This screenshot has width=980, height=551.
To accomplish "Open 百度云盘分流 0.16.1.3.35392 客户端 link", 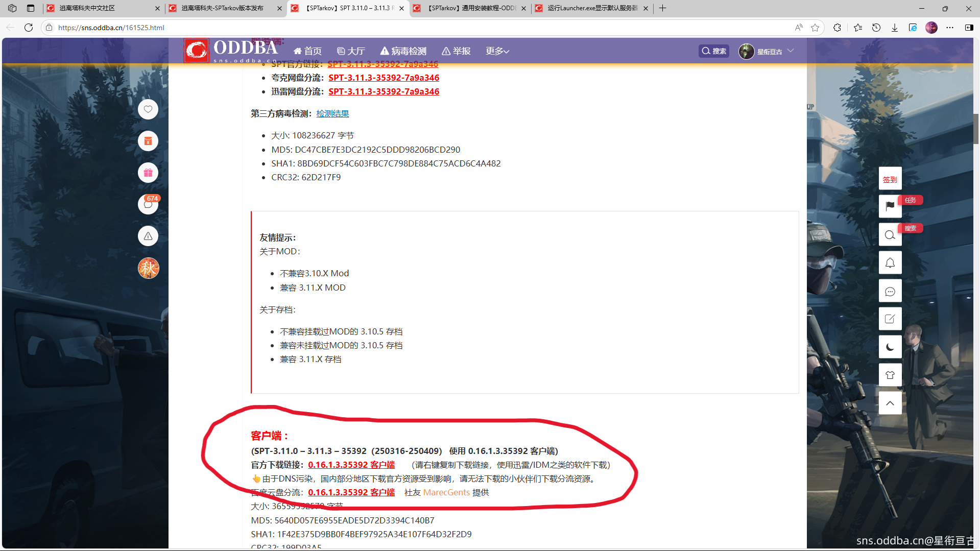I will (x=351, y=492).
